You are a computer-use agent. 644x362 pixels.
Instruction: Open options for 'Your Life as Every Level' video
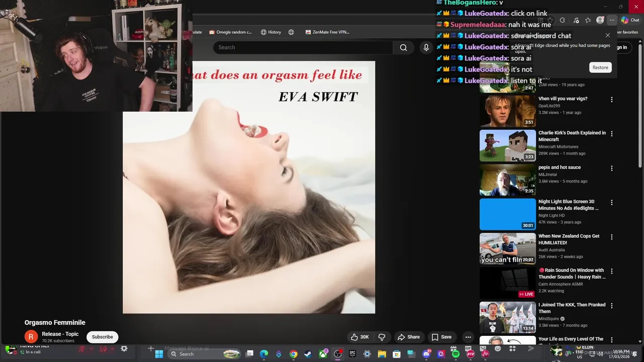612,340
